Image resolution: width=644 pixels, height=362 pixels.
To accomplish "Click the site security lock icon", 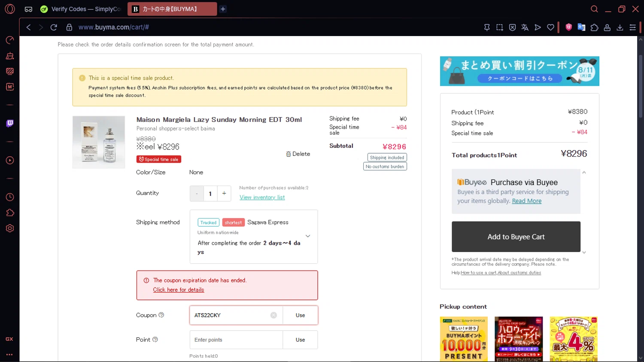I will 69,27.
